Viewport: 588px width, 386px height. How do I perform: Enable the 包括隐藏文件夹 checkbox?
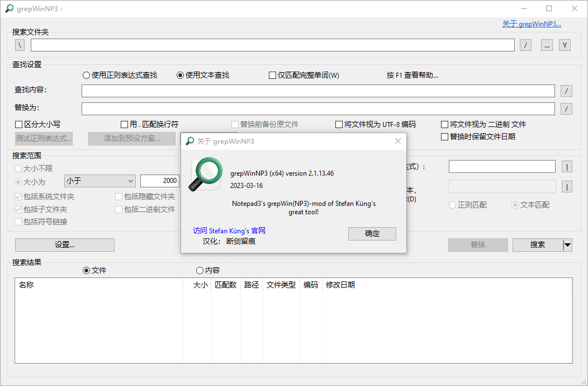118,196
